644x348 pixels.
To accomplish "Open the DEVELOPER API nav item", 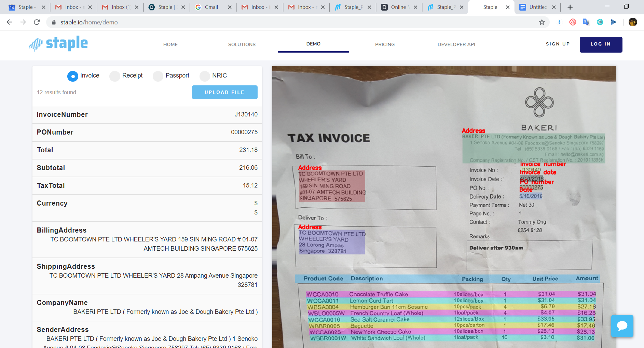I will tap(456, 44).
